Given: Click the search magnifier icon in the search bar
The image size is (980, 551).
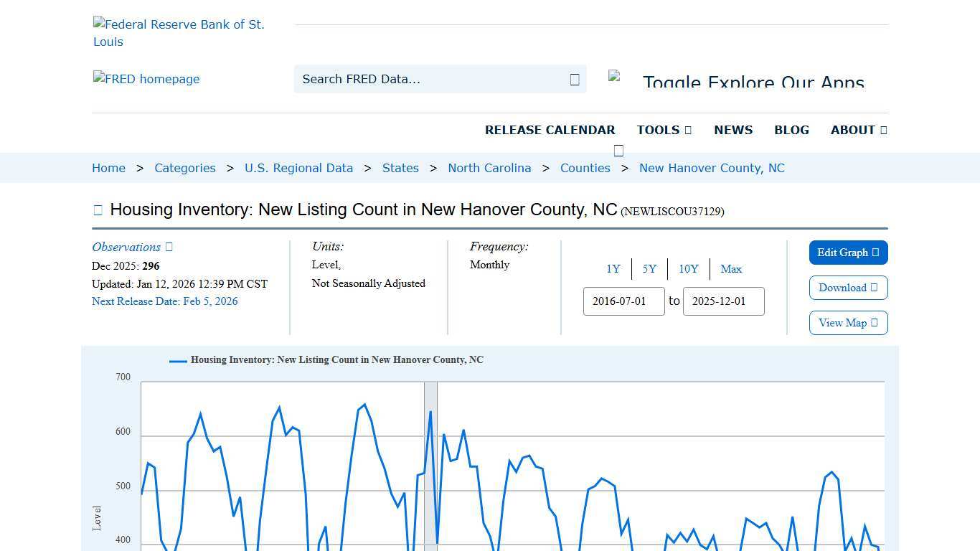Looking at the screenshot, I should 574,79.
